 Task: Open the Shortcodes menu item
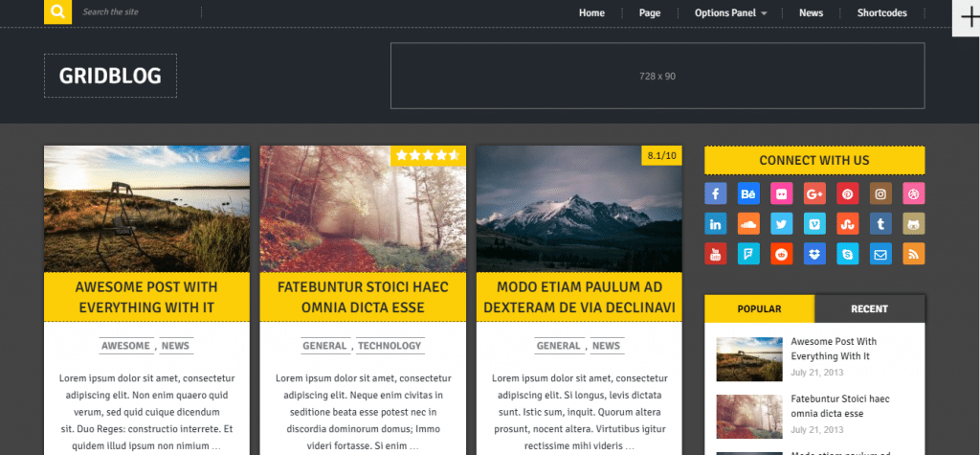pyautogui.click(x=881, y=12)
